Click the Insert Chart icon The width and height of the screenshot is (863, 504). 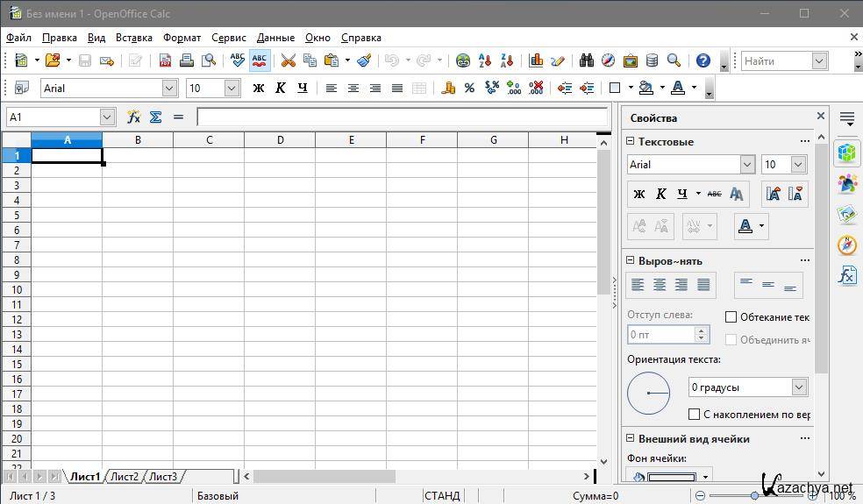point(536,60)
